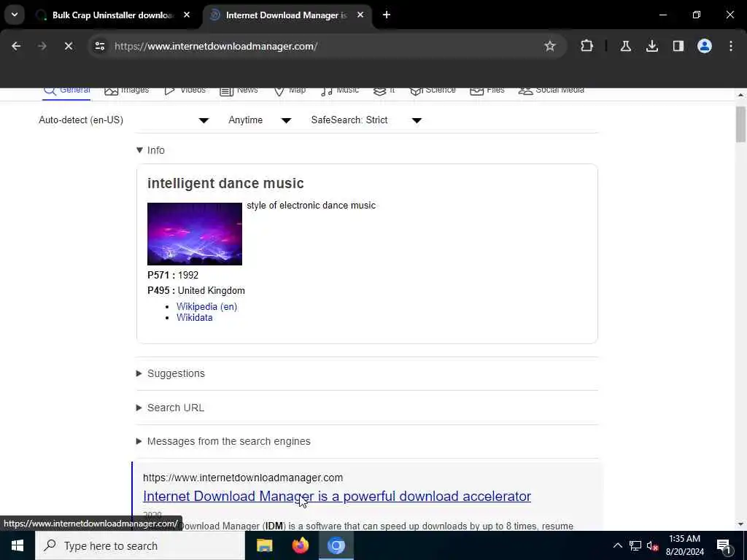Switch to News search category

(239, 90)
